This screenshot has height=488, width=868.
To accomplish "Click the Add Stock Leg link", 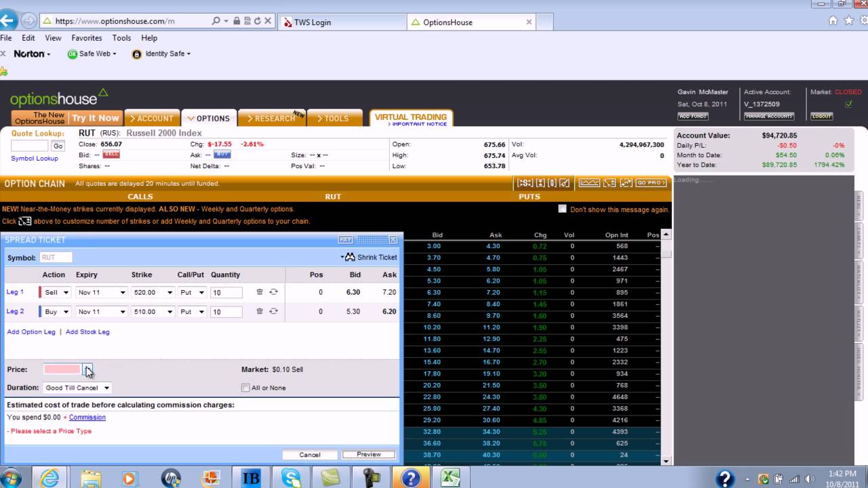I will 87,331.
